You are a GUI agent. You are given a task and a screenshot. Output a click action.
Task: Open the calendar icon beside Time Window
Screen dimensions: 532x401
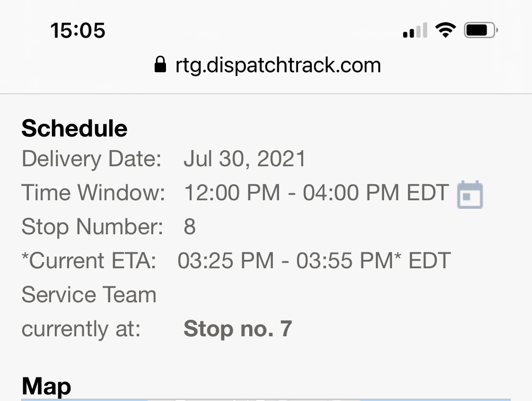pos(470,194)
